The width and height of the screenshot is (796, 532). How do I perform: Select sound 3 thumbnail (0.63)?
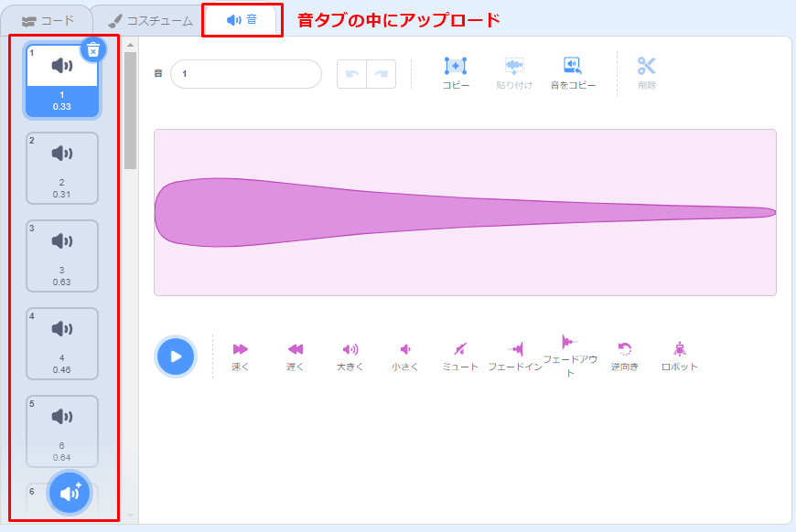(x=62, y=256)
